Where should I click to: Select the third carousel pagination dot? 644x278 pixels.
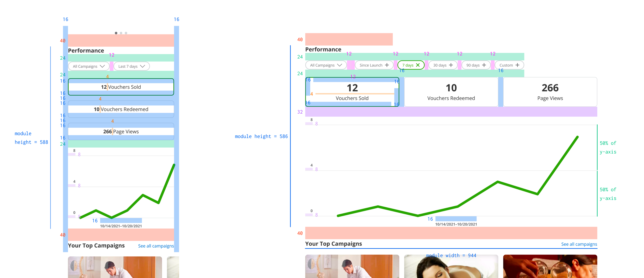tap(126, 33)
